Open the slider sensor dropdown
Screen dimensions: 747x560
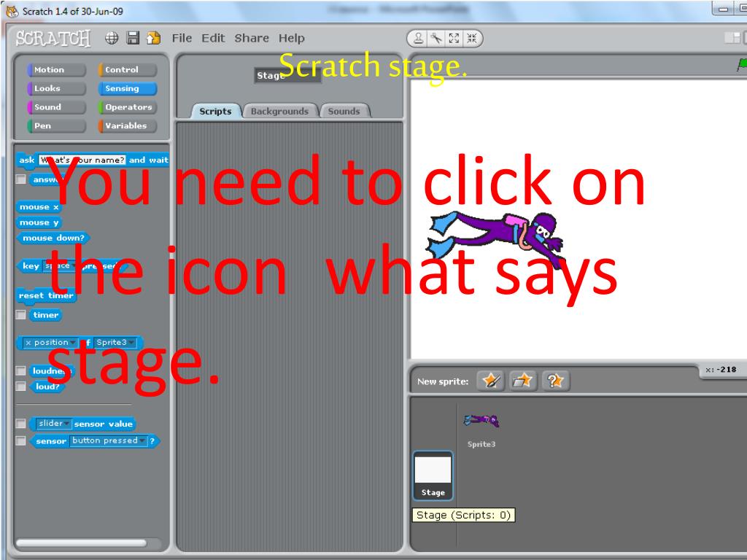tap(54, 424)
